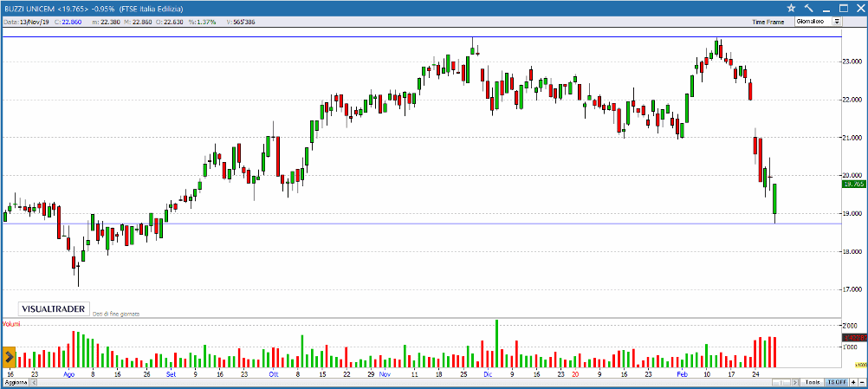868x389 pixels.
Task: Click the Set month marker on time axis
Action: (171, 374)
